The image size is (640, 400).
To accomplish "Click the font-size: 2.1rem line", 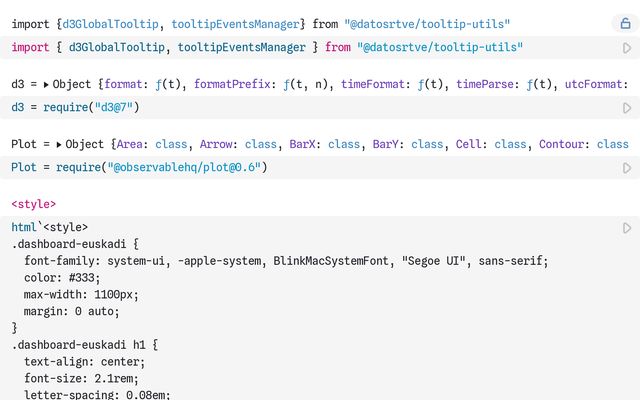I will [81, 378].
